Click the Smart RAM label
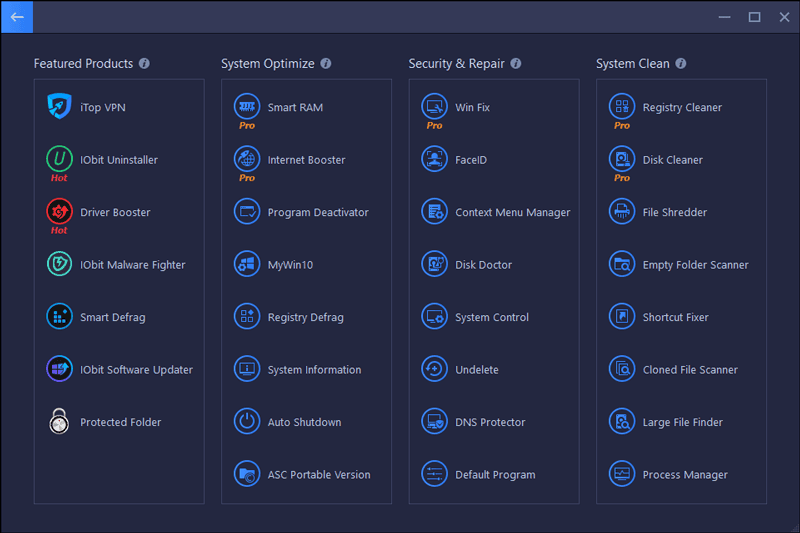Image resolution: width=800 pixels, height=533 pixels. coord(295,108)
